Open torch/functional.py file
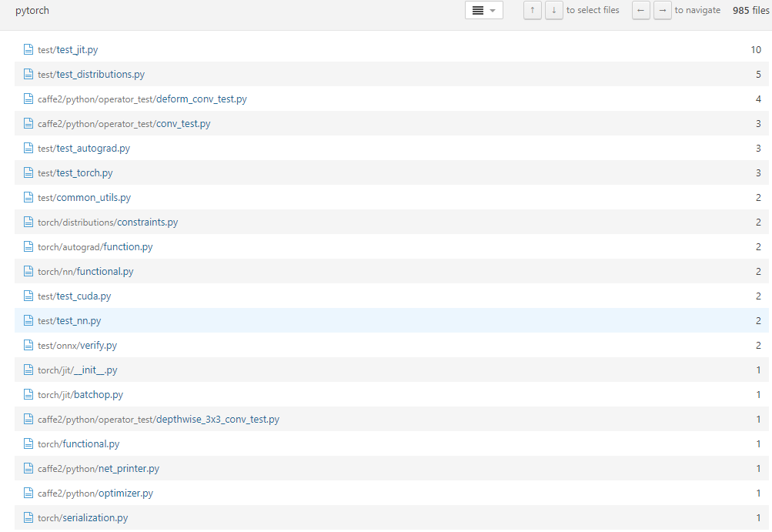The width and height of the screenshot is (772, 532). [79, 443]
